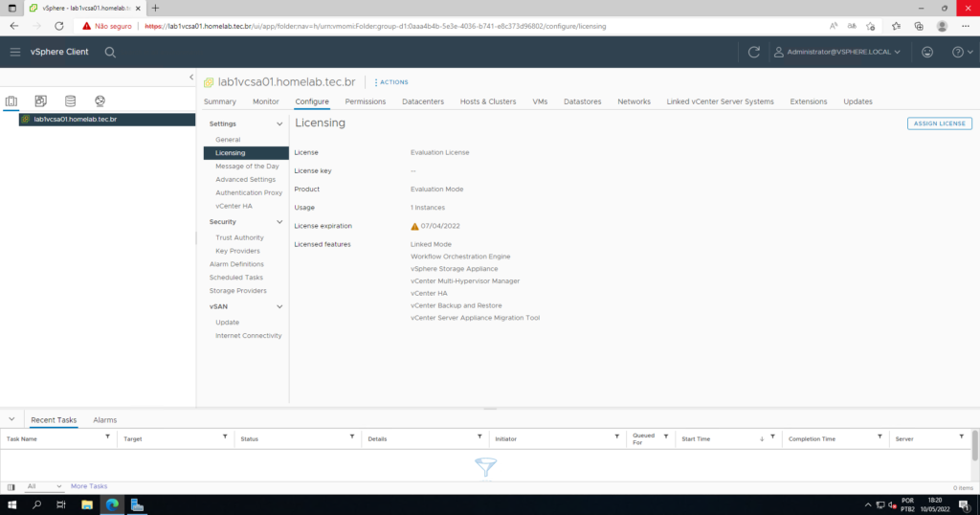980x515 pixels.
Task: Collapse the Security section
Action: pyautogui.click(x=279, y=222)
